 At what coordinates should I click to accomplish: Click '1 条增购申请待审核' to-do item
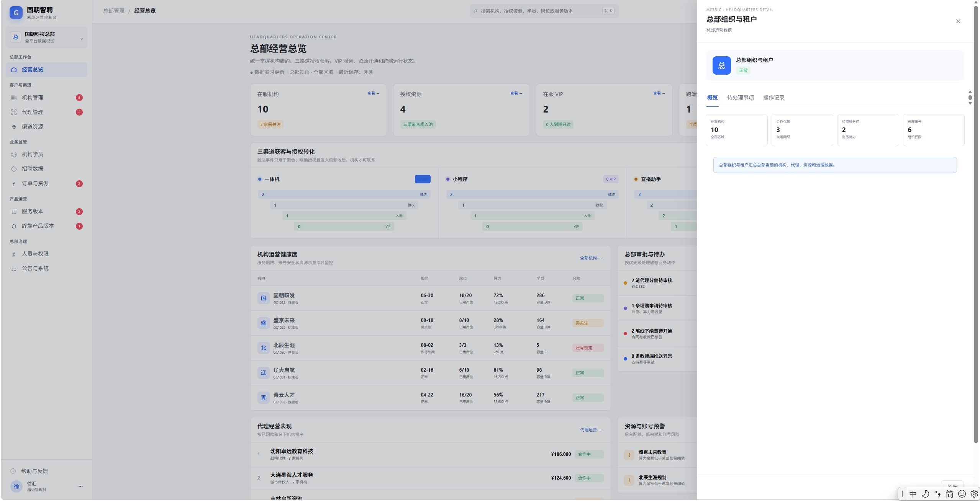657,308
